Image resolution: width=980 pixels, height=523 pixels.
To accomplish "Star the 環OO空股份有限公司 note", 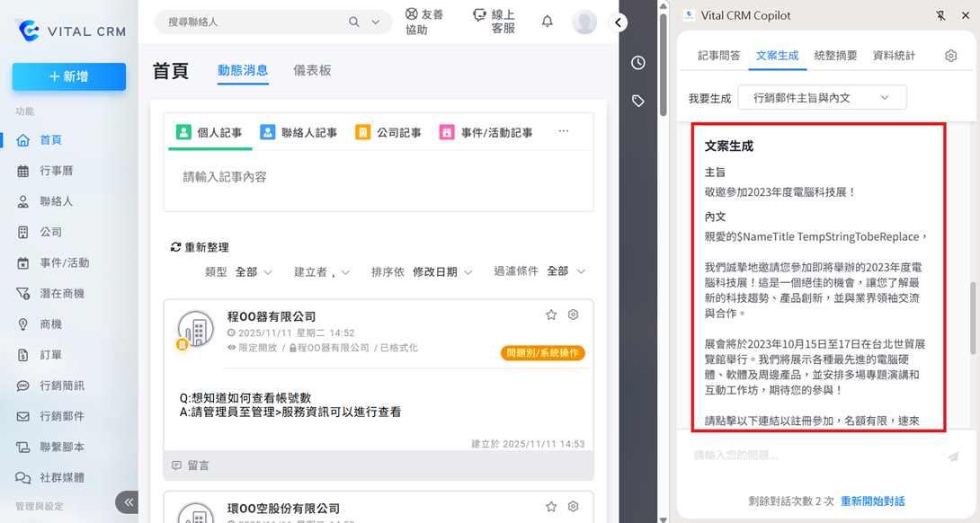I will pyautogui.click(x=551, y=507).
